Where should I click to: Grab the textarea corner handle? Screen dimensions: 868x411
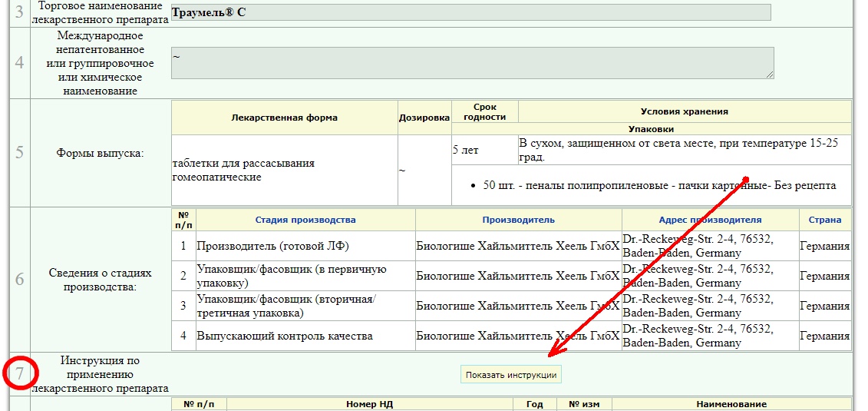coord(770,75)
